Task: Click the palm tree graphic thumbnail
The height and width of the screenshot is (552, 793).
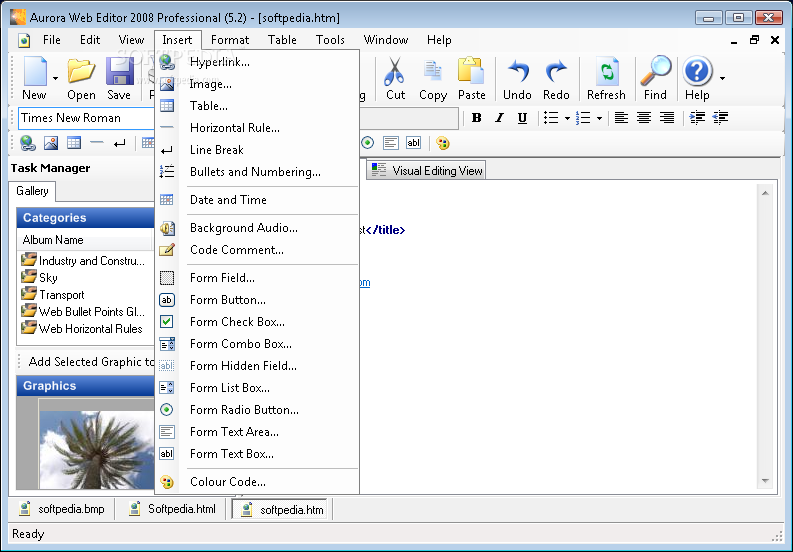Action: (x=97, y=449)
